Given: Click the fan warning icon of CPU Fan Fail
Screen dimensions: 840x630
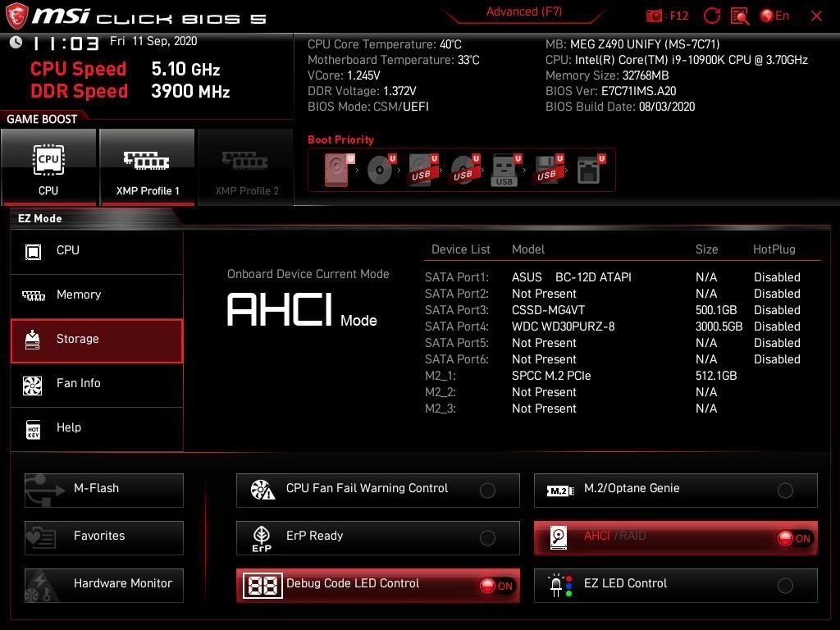Looking at the screenshot, I should [x=262, y=490].
